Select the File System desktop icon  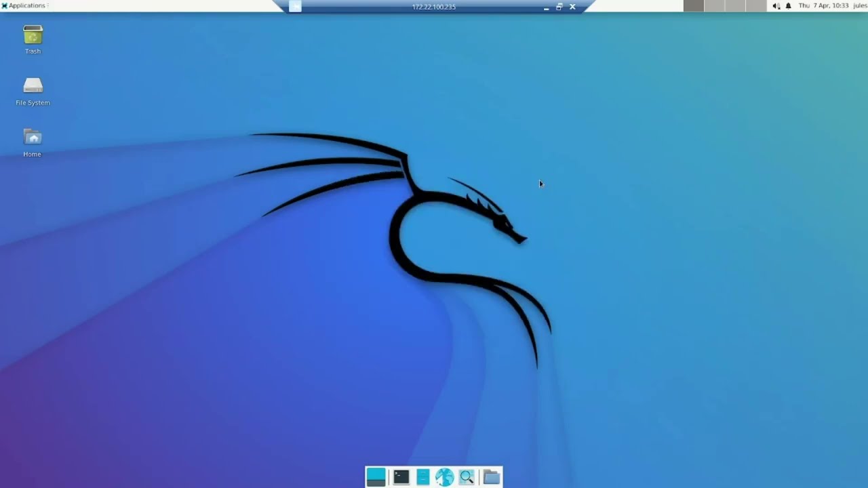pyautogui.click(x=33, y=91)
